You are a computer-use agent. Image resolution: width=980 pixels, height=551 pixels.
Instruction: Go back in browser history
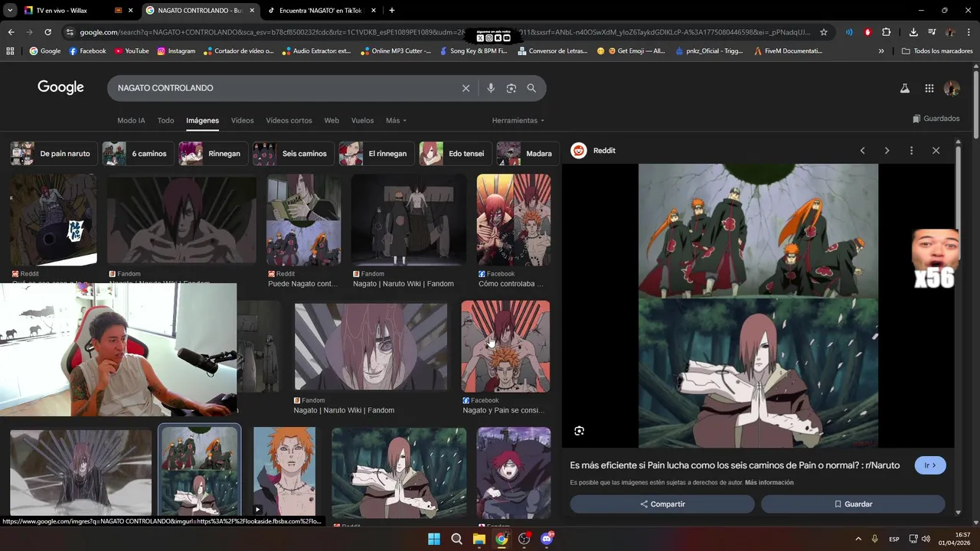pyautogui.click(x=11, y=32)
